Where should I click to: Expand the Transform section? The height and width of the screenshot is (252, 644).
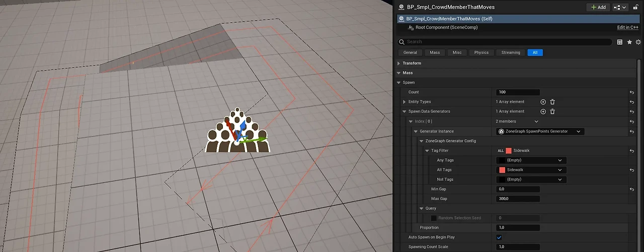click(x=399, y=64)
